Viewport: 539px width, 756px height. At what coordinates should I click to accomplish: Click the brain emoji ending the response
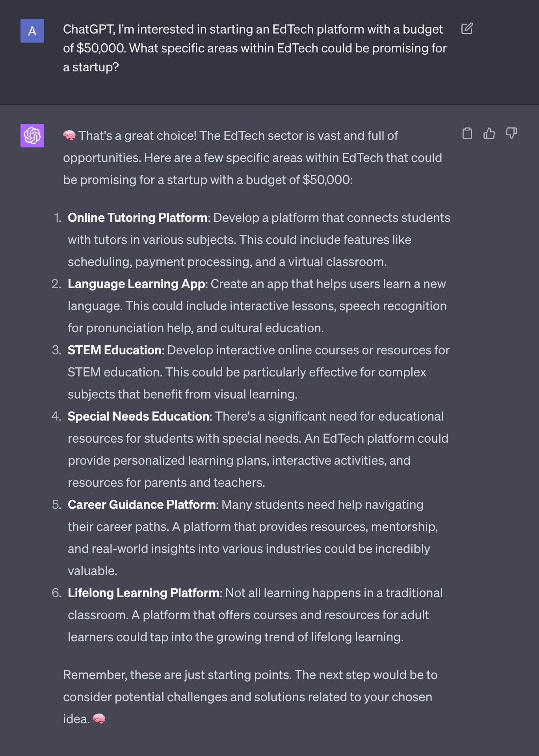tap(99, 719)
